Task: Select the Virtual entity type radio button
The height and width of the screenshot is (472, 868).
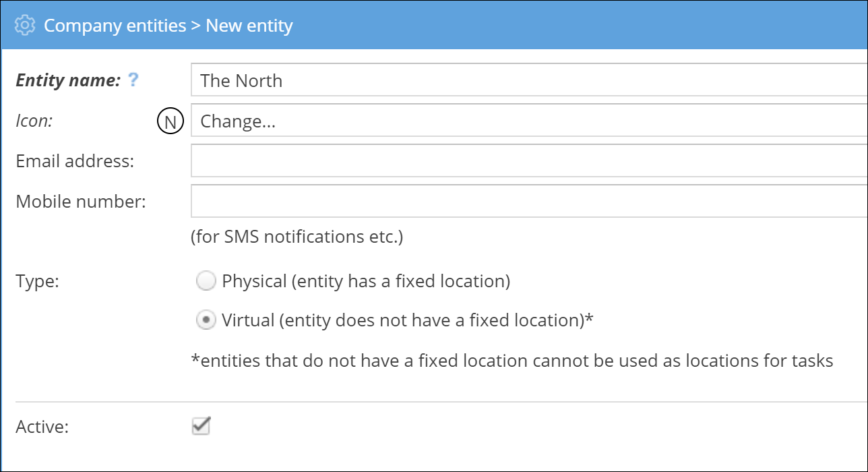Action: [x=206, y=321]
